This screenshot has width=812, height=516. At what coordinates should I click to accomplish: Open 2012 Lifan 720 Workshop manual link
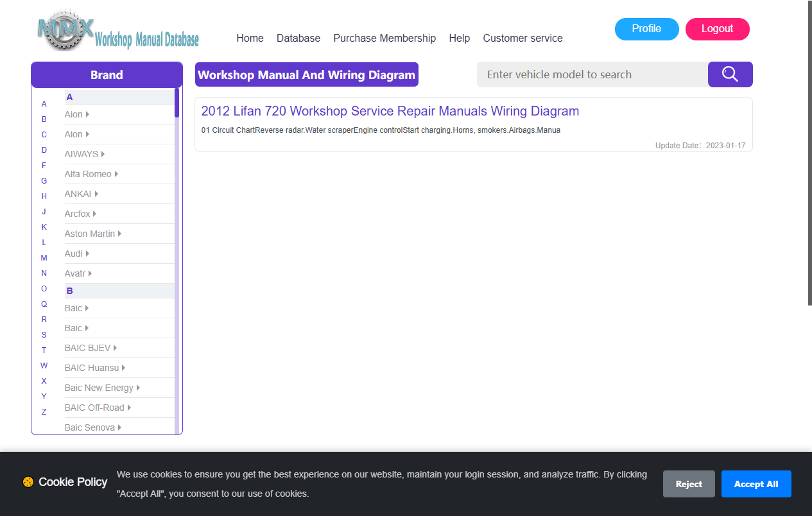pyautogui.click(x=390, y=111)
